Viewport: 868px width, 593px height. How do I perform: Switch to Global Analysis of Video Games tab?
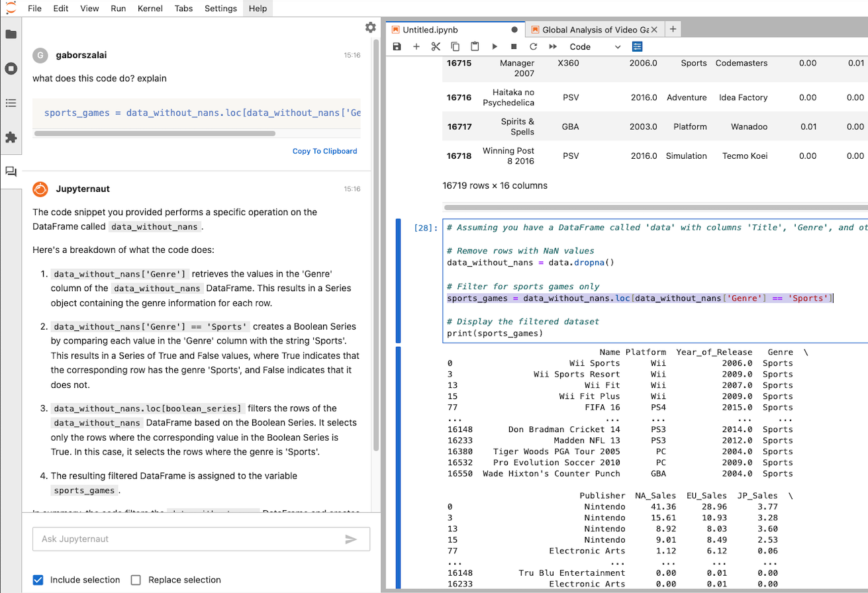point(595,30)
